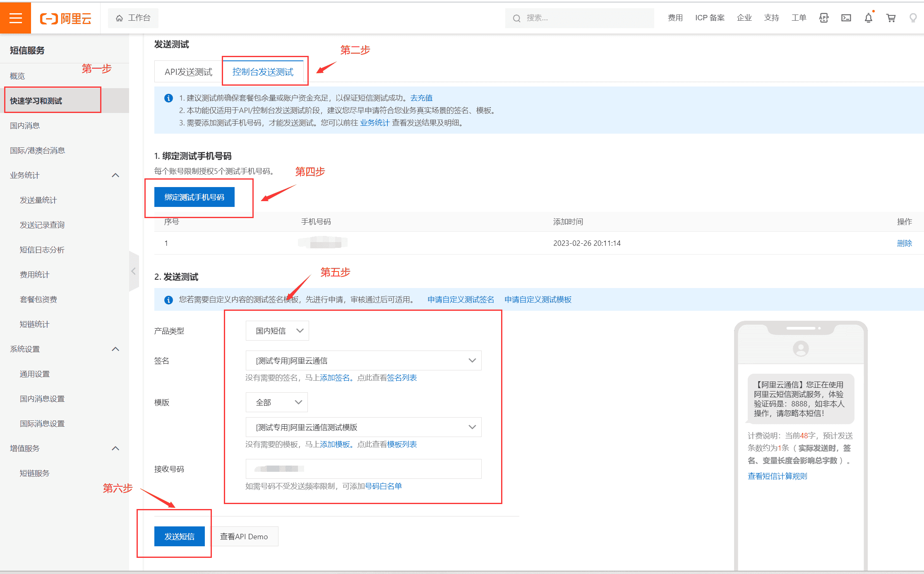Click the 添加签名 link
Viewport: 924px width, 574px height.
click(x=335, y=378)
